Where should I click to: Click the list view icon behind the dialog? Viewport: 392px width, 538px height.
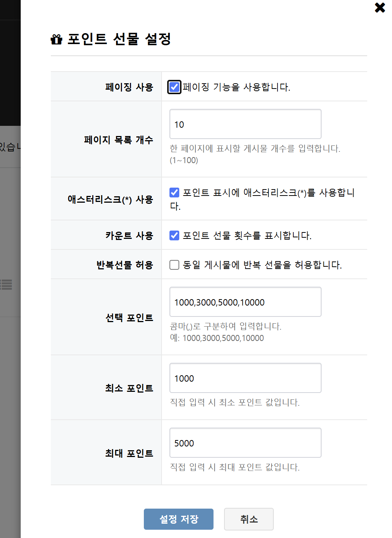pos(6,284)
